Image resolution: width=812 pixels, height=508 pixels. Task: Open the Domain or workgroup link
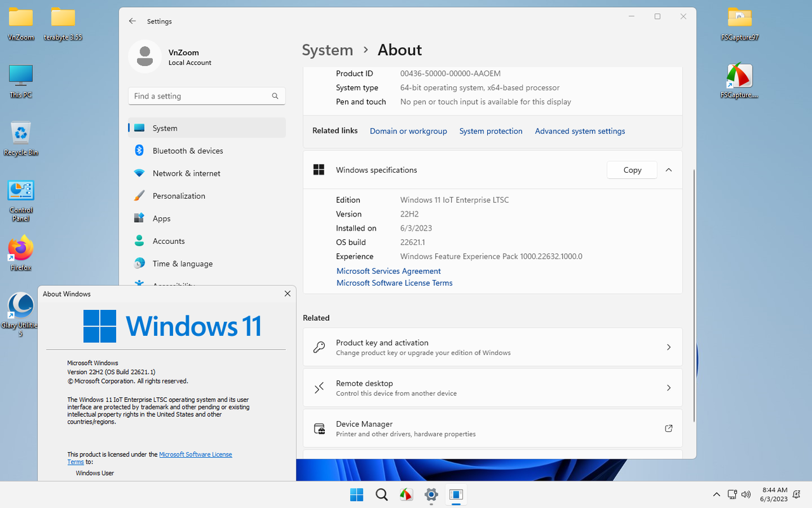[409, 131]
